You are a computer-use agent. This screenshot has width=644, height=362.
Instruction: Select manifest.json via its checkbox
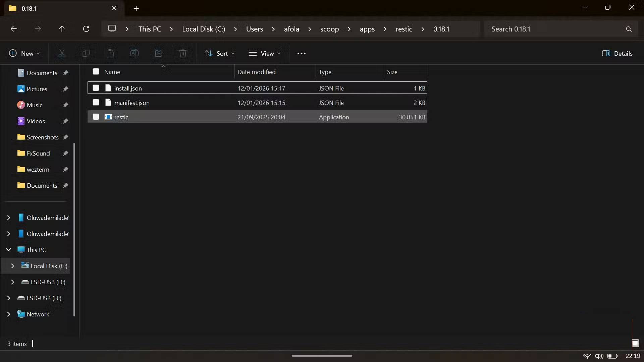click(96, 103)
